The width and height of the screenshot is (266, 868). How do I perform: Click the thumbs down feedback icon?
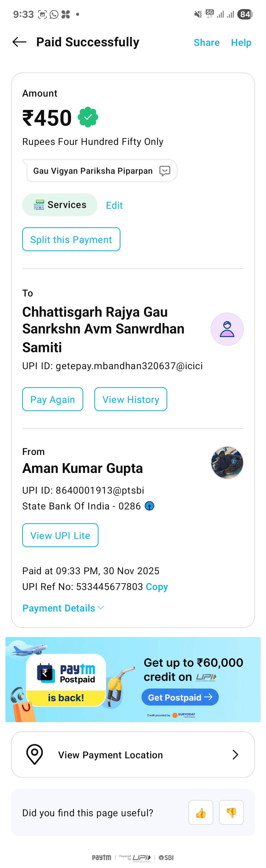231,812
